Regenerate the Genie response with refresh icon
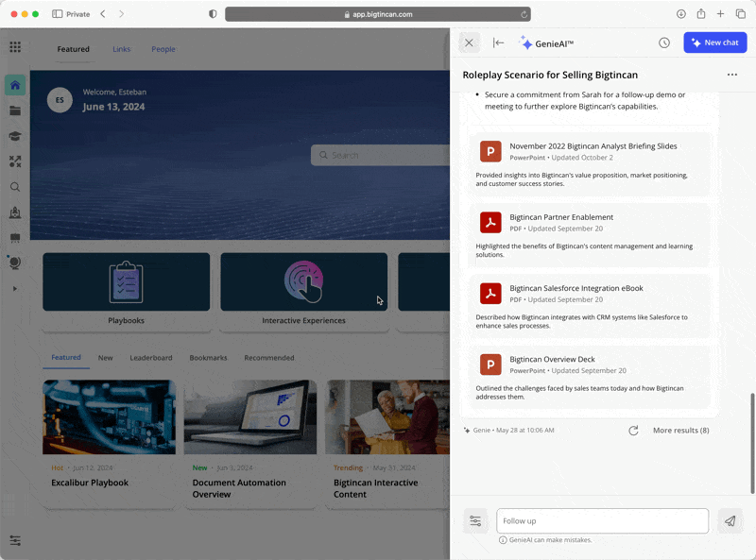756x560 pixels. 633,431
